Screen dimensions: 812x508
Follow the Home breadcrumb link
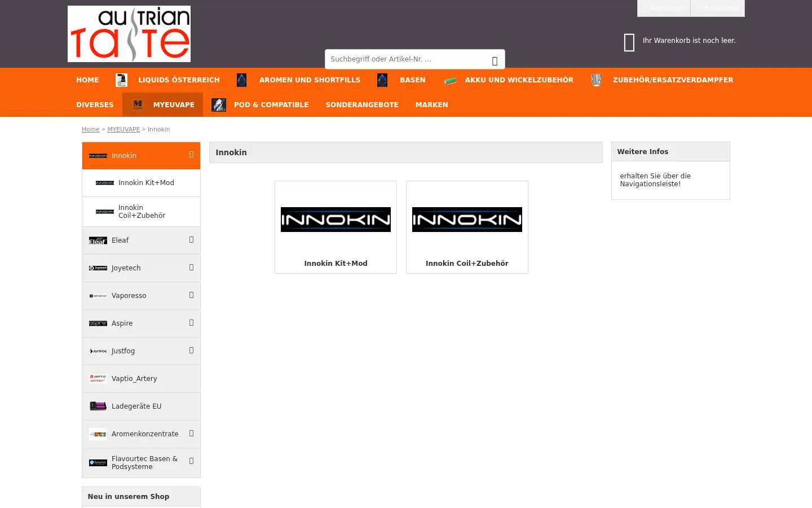[91, 129]
